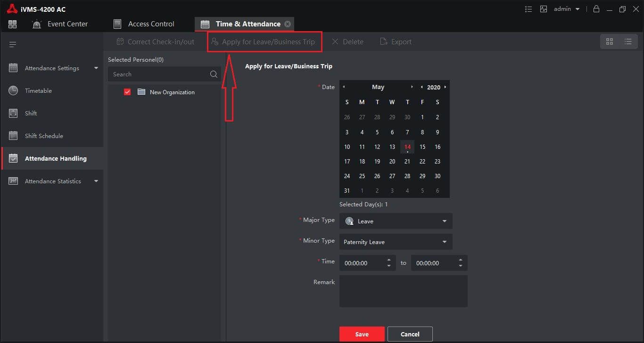Go to the previous month
This screenshot has height=343, width=644.
(x=344, y=87)
